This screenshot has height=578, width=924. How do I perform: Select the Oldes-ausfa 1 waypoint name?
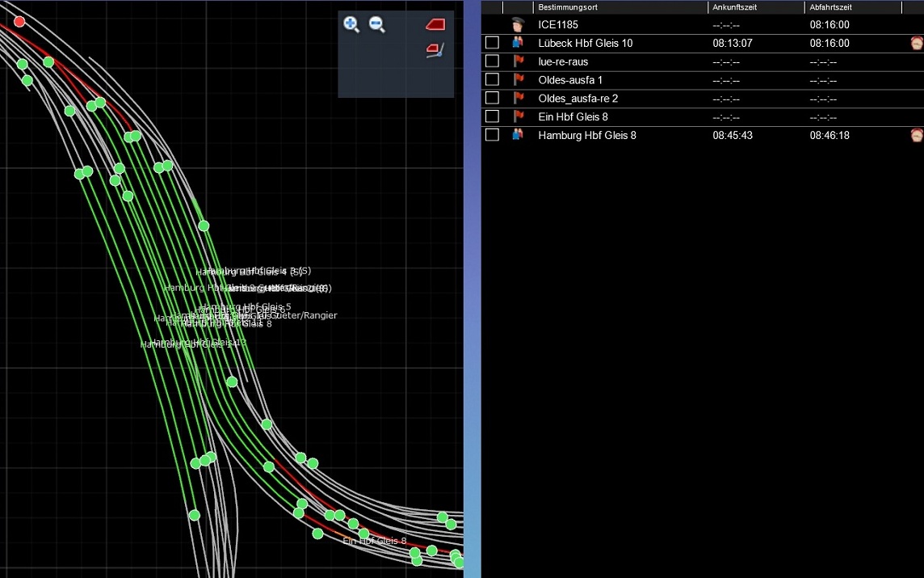pos(570,79)
